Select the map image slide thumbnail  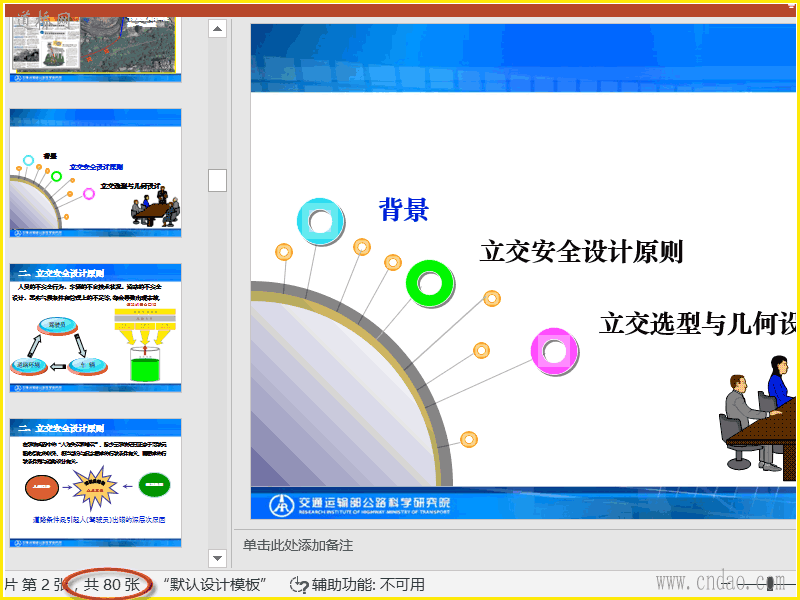coord(95,49)
